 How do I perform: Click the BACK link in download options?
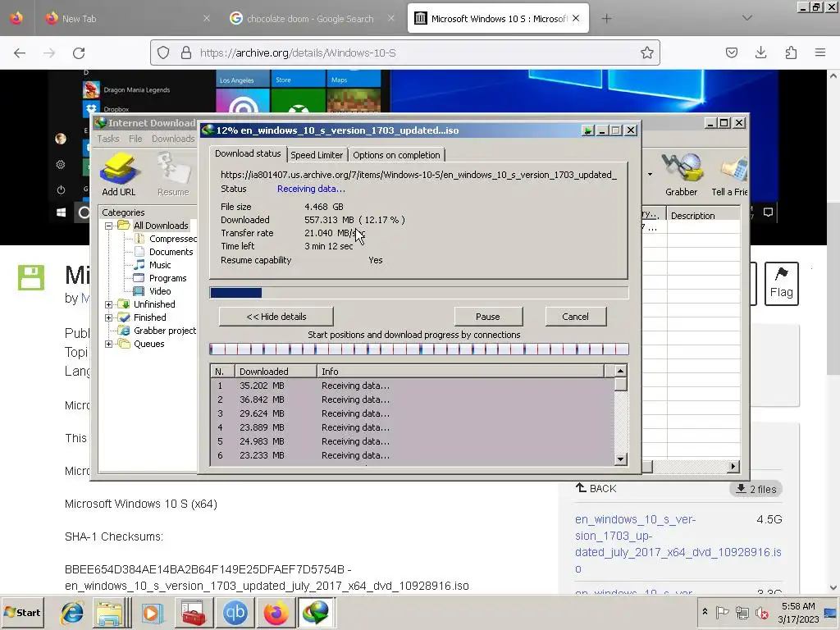click(x=596, y=488)
